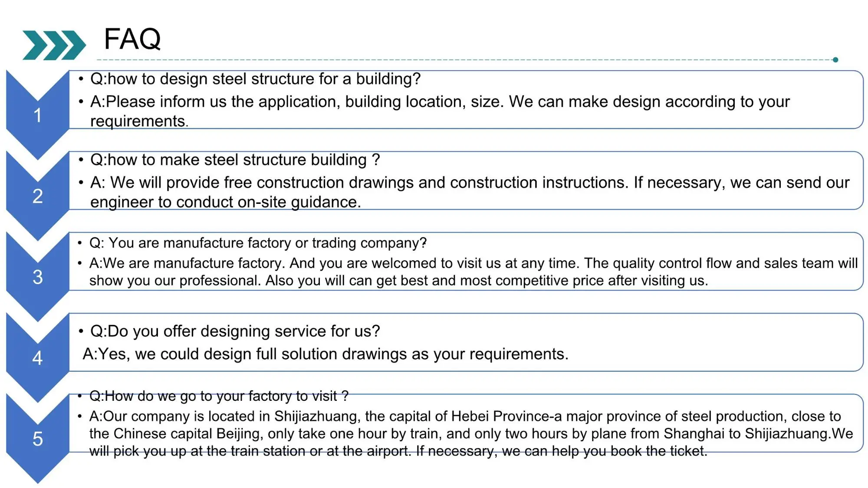The height and width of the screenshot is (488, 868).
Task: Select manufacture factory or trading company question
Action: point(258,243)
